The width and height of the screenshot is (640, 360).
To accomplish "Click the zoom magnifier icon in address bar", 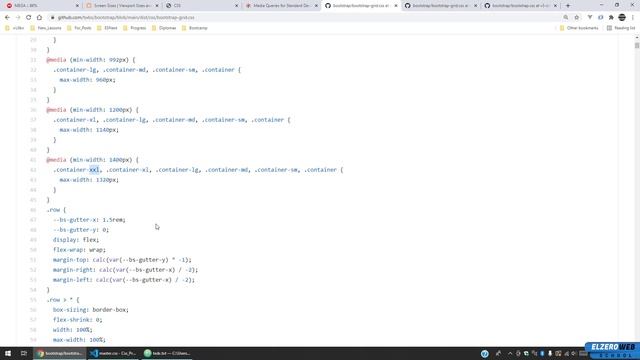I will point(566,18).
